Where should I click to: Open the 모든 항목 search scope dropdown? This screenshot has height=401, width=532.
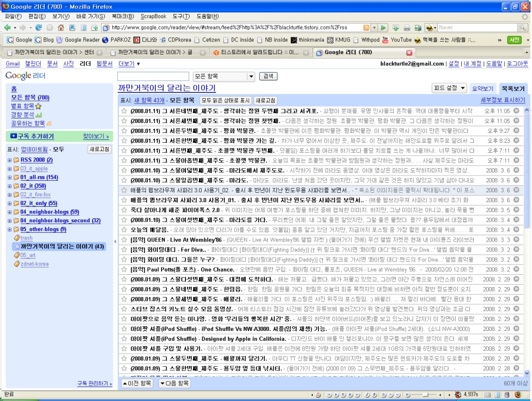tap(223, 76)
